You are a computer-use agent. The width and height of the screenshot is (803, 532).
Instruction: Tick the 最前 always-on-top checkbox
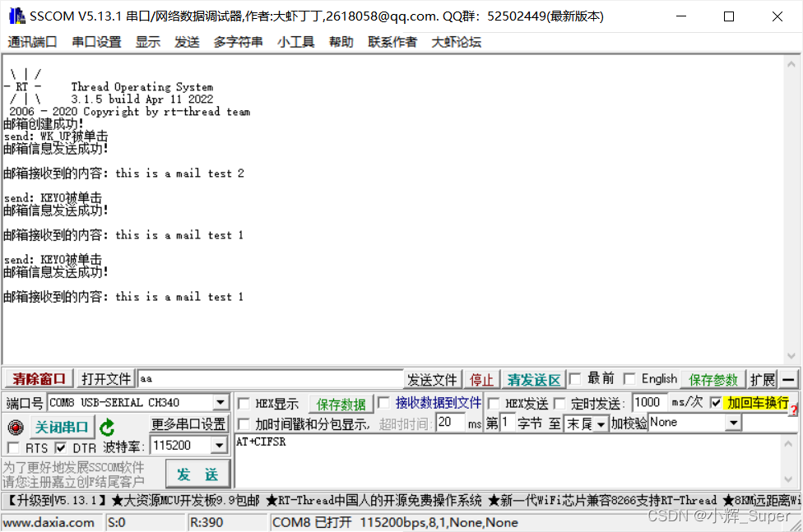(x=575, y=379)
